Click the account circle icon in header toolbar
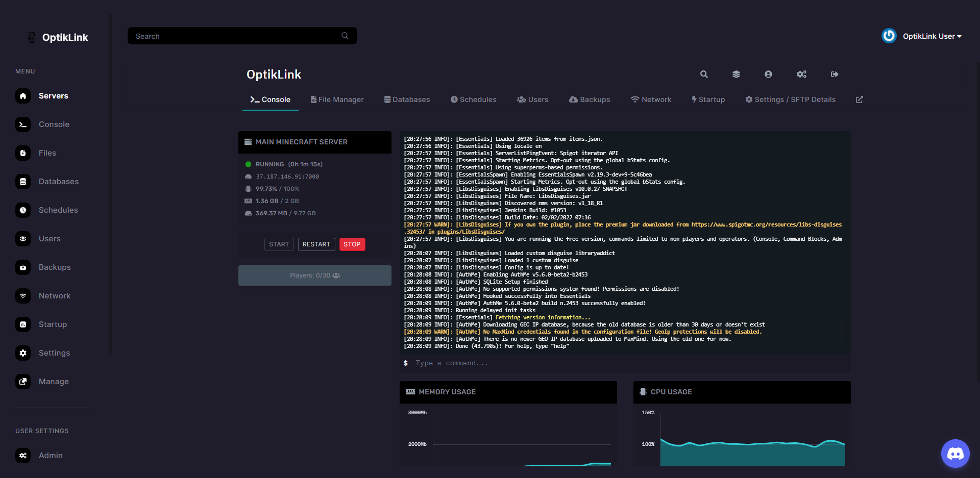Viewport: 980px width, 478px height. (x=768, y=74)
